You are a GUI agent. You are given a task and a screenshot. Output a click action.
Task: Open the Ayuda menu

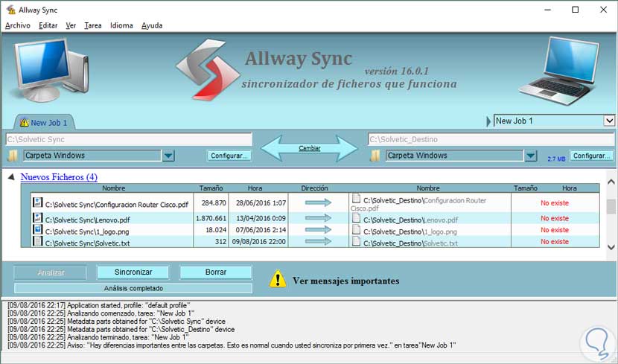pos(152,25)
